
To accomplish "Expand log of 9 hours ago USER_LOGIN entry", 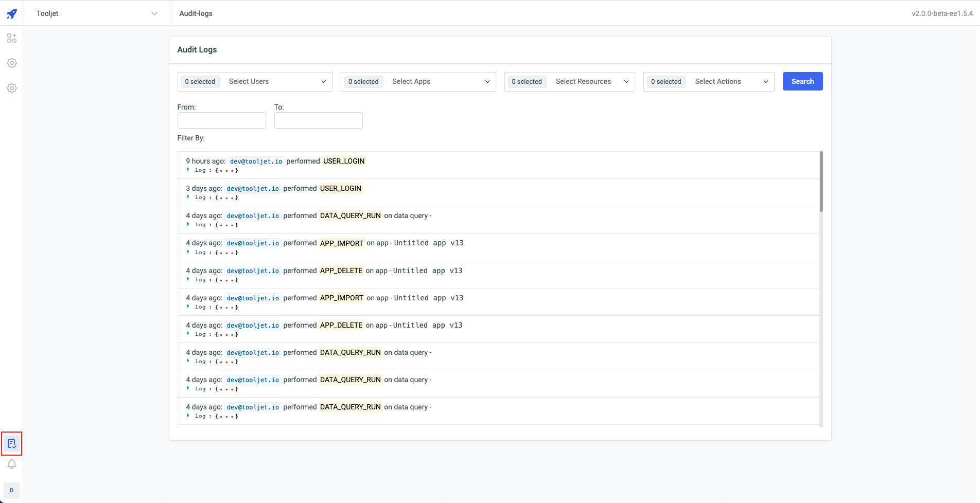I will (x=188, y=170).
